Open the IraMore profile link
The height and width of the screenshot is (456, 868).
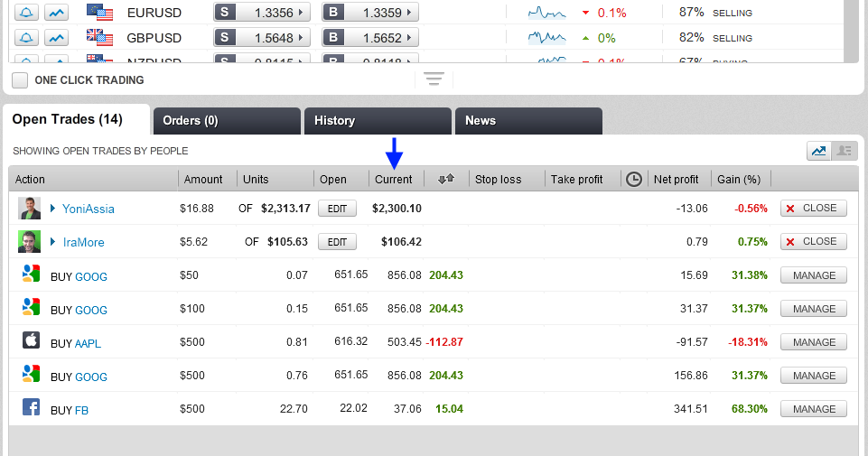84,242
